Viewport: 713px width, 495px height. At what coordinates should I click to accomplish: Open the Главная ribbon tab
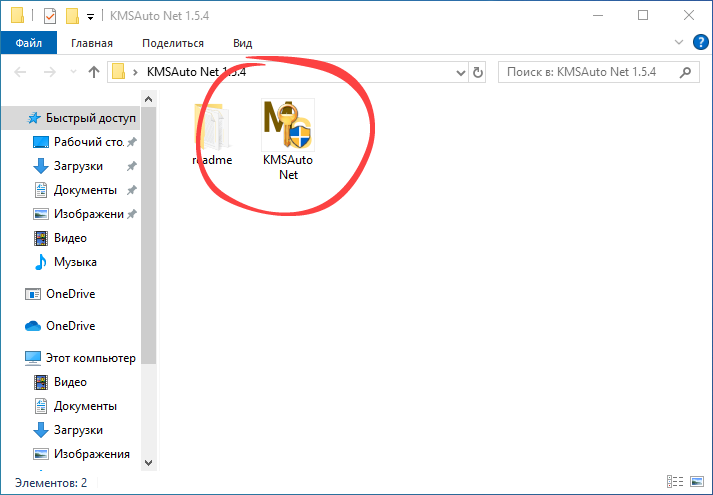pyautogui.click(x=91, y=43)
